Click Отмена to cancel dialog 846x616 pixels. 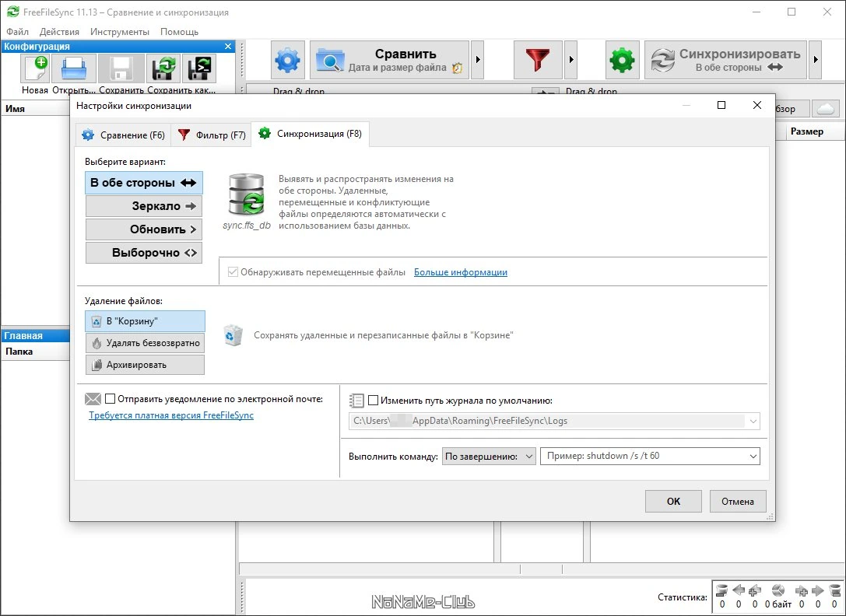pyautogui.click(x=738, y=501)
